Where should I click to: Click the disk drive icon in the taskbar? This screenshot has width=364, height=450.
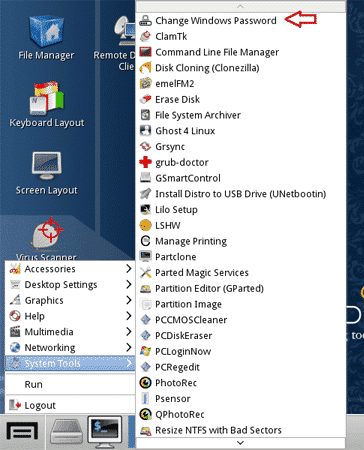click(66, 432)
